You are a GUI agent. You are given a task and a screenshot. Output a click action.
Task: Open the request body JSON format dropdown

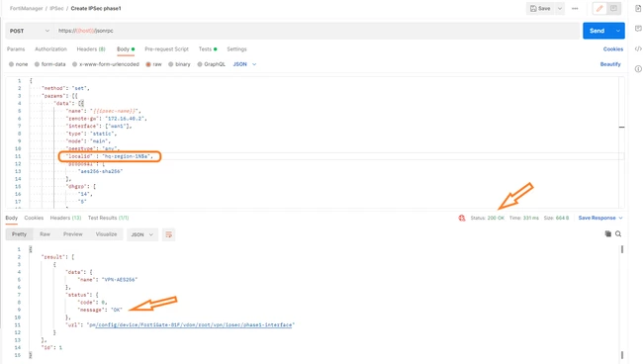pyautogui.click(x=244, y=64)
